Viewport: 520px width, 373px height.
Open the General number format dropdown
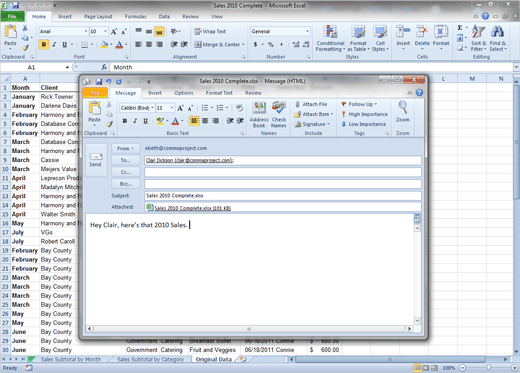[x=280, y=31]
